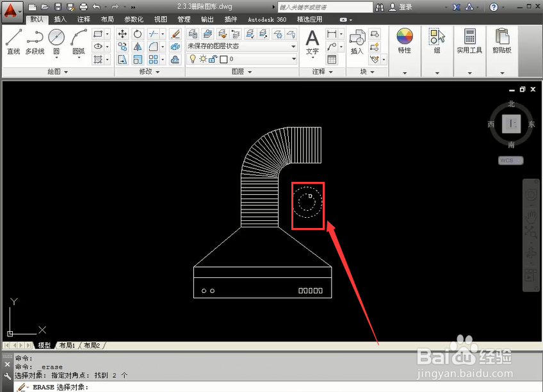Toggle the layer lightbulb on/off icon

(x=193, y=59)
